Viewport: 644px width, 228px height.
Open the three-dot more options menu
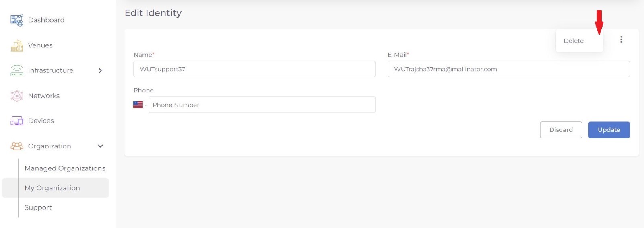click(621, 39)
